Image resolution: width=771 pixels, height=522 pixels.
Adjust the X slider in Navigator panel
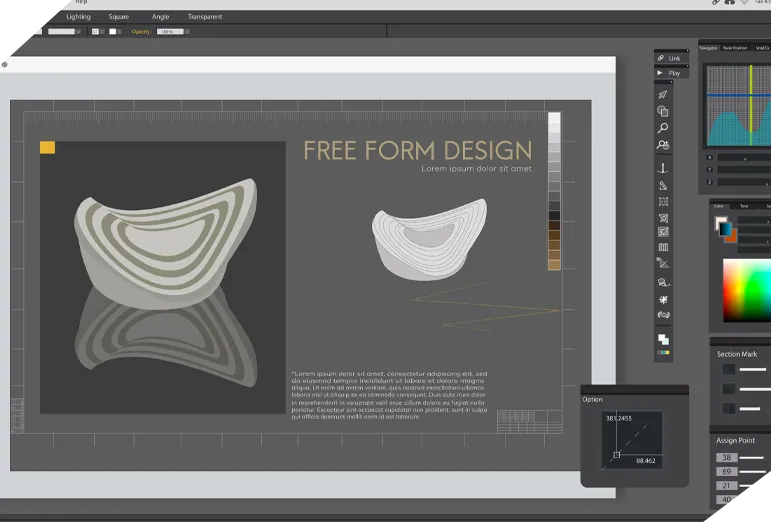(x=744, y=157)
